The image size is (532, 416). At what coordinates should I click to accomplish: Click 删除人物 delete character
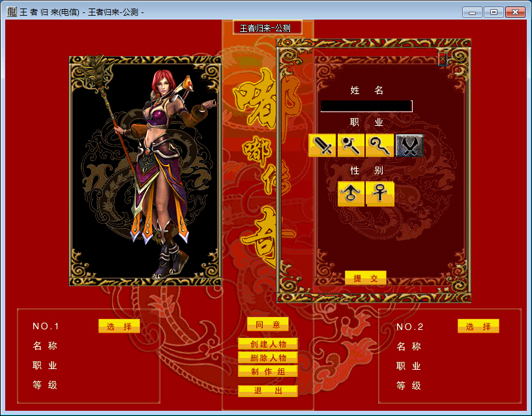tap(268, 357)
